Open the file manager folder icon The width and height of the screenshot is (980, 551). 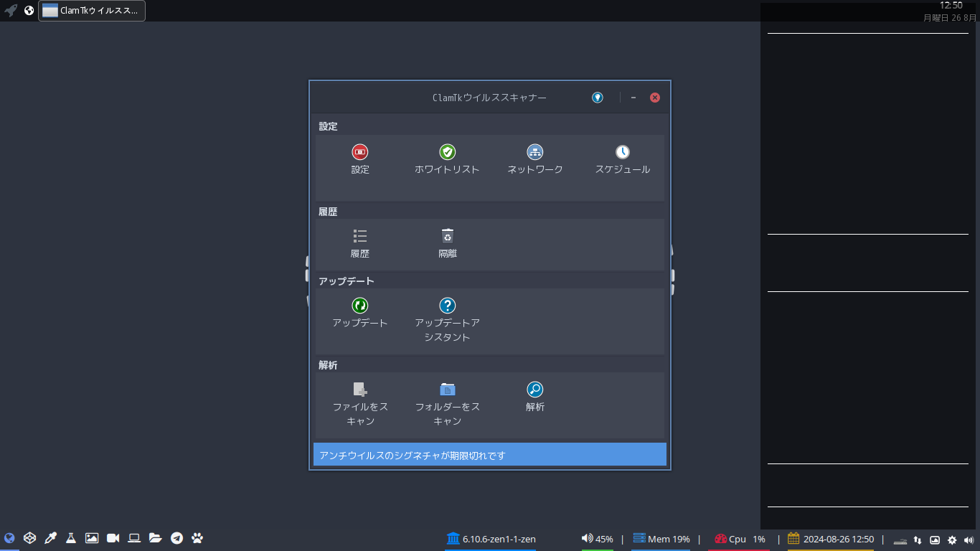(x=155, y=538)
